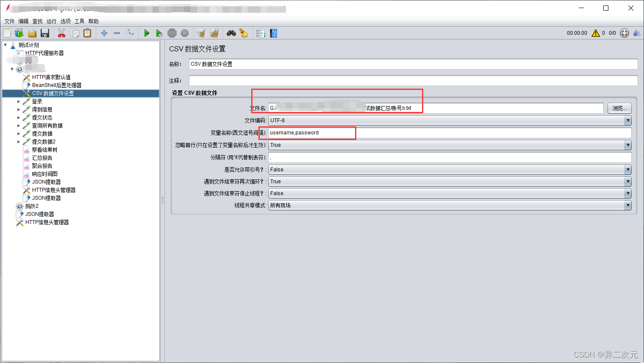Click the Cut scissors icon

[62, 33]
